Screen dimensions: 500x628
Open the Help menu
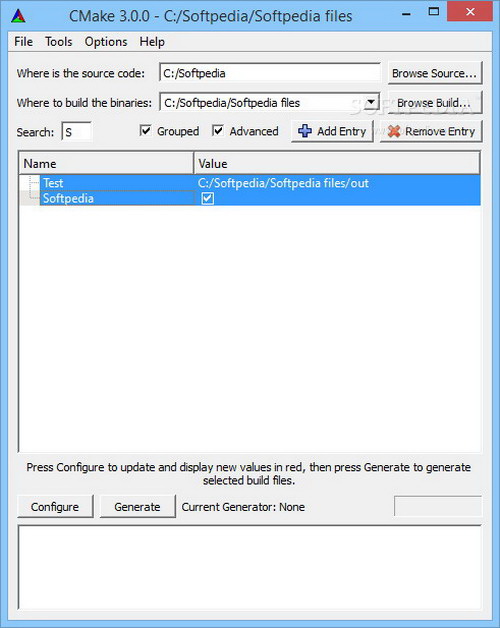pos(152,42)
